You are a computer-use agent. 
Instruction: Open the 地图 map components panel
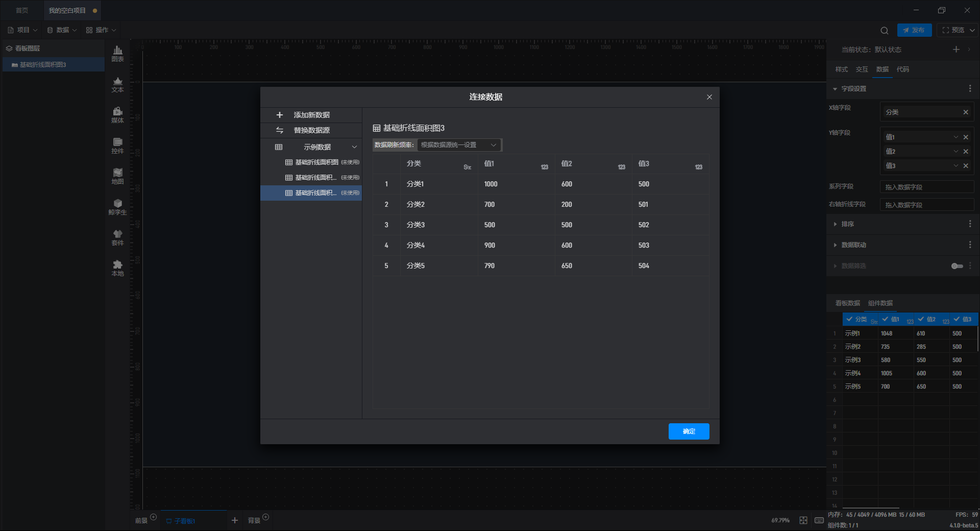tap(117, 176)
